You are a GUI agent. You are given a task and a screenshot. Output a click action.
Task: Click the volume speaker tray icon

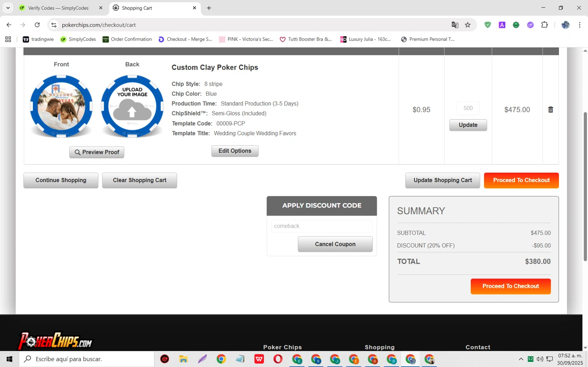pyautogui.click(x=540, y=359)
